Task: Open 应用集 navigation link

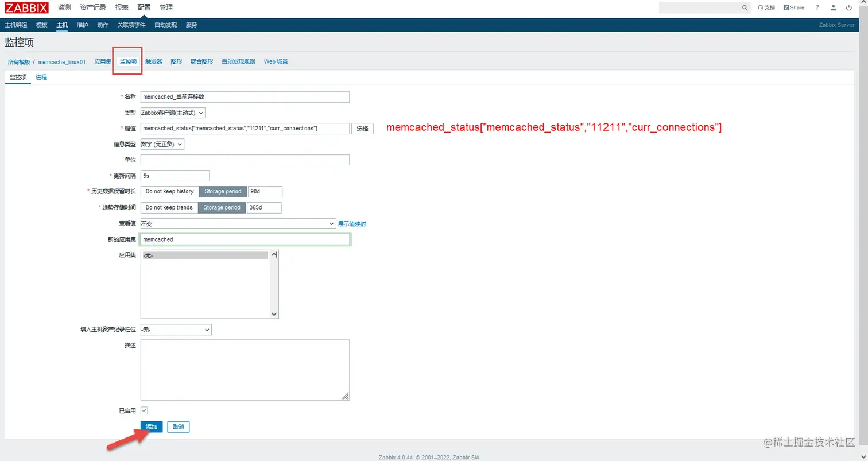Action: 103,61
